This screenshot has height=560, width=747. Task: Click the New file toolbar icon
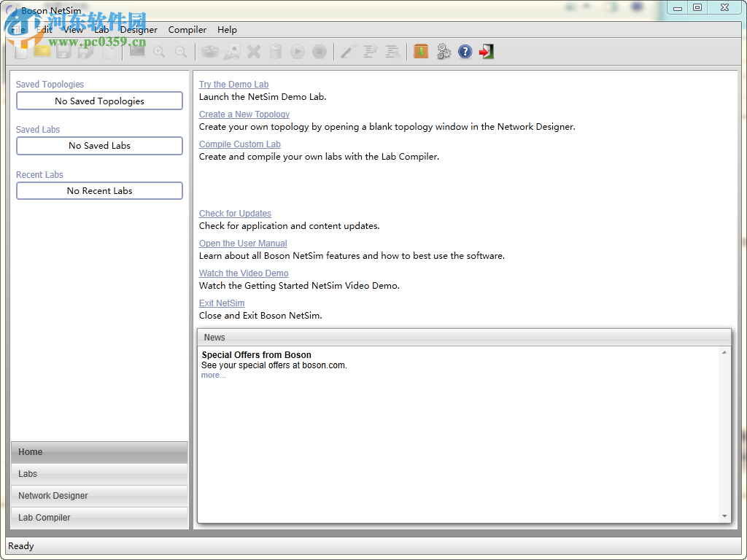pos(20,52)
